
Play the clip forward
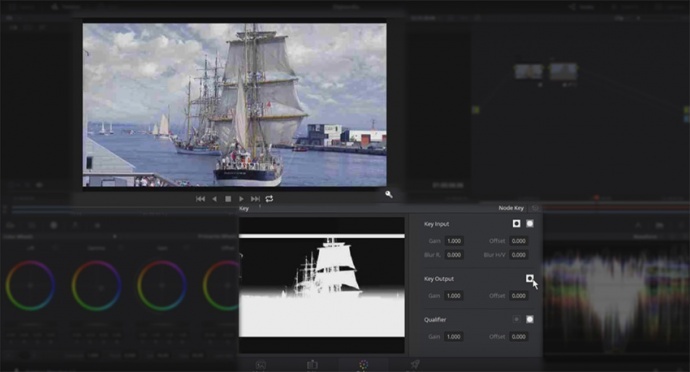tap(241, 199)
